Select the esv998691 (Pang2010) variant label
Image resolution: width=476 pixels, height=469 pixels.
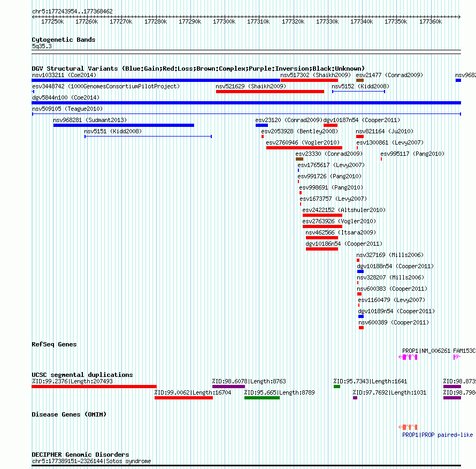[331, 187]
